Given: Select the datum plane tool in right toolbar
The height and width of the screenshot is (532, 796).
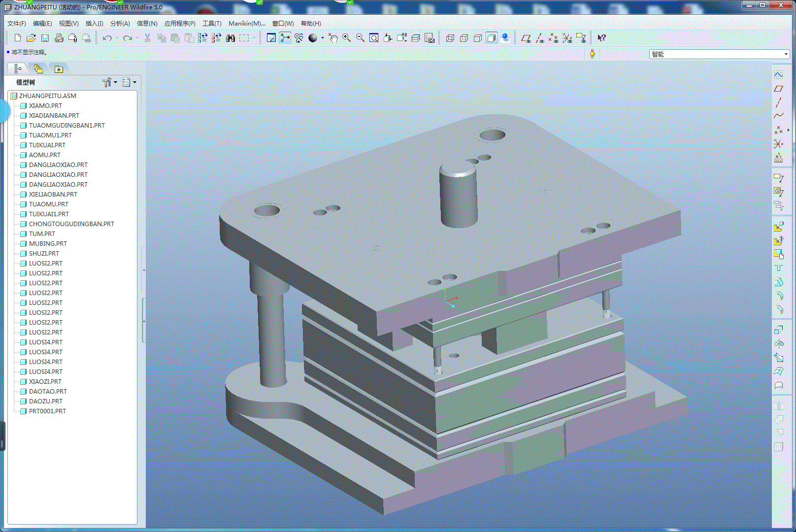Looking at the screenshot, I should pos(778,89).
